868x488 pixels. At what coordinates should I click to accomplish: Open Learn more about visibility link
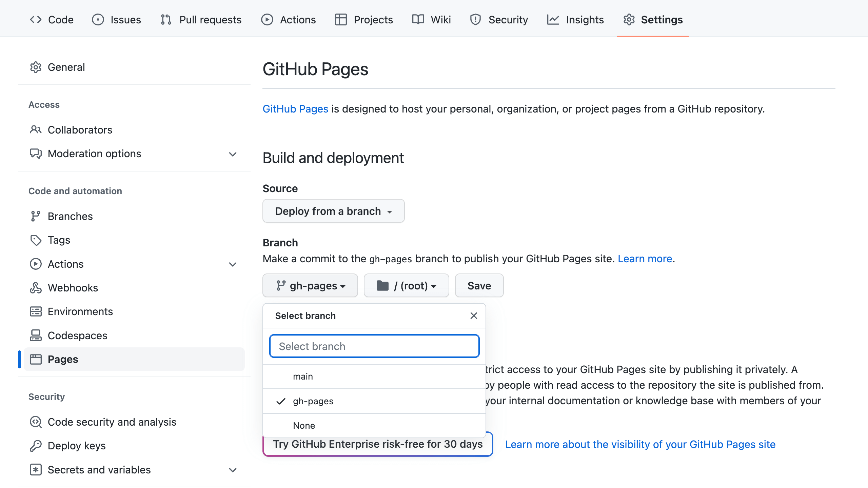tap(640, 444)
